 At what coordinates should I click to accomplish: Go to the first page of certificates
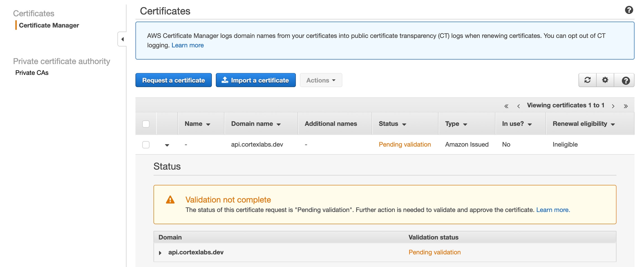click(506, 106)
